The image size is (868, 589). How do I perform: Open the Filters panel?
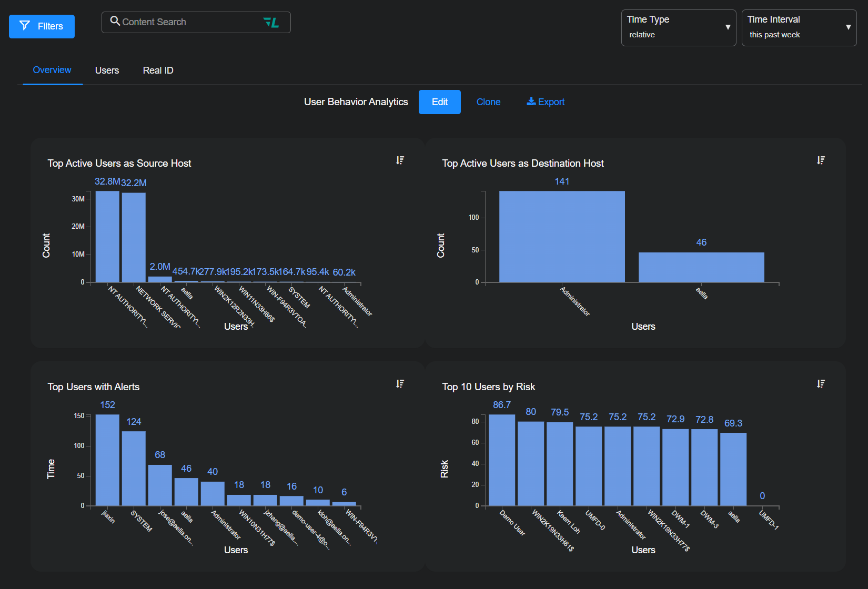(42, 26)
